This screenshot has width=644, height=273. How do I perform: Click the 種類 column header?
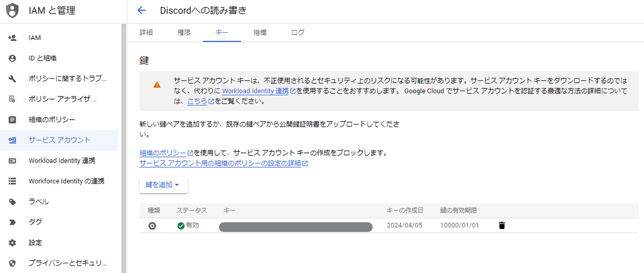tap(154, 210)
